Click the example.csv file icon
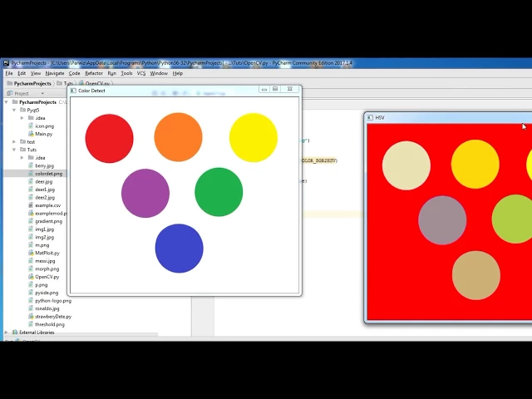Image resolution: width=532 pixels, height=399 pixels. click(31, 205)
